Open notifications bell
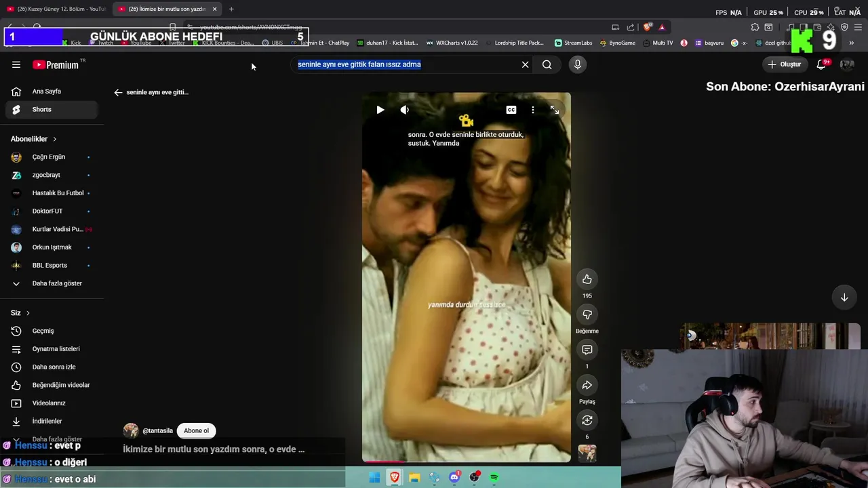Viewport: 868px width, 488px height. [821, 64]
